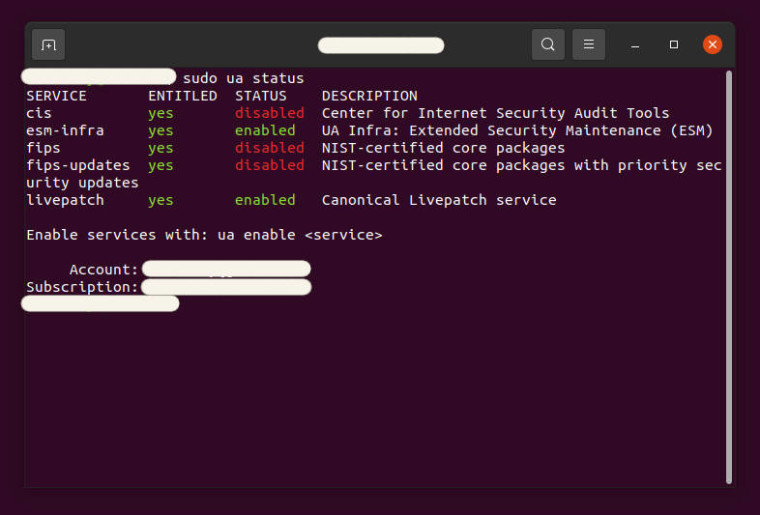Viewport: 760px width, 515px height.
Task: Click the red 'disabled' status for cis
Action: (269, 113)
